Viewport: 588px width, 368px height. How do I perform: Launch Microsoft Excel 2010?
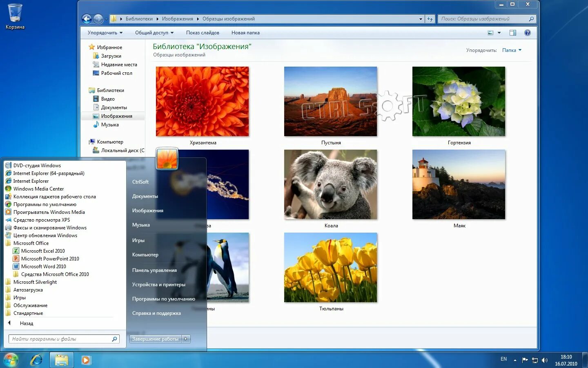pyautogui.click(x=43, y=251)
